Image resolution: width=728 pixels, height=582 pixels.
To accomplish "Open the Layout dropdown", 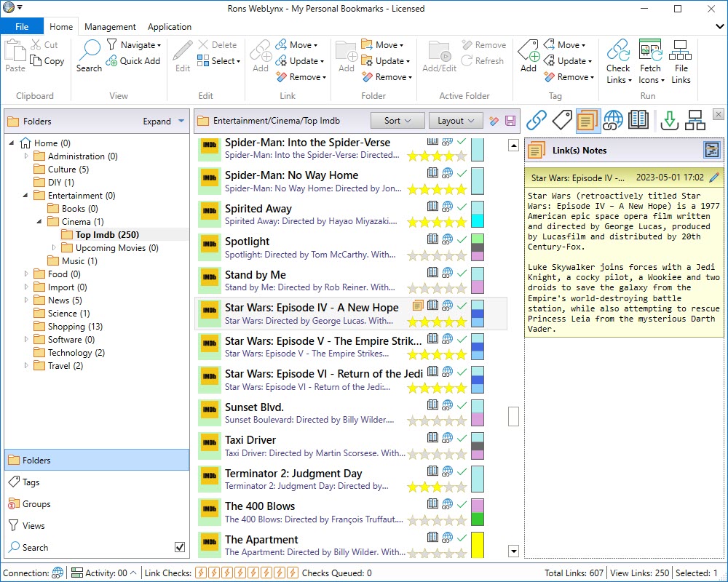I will pyautogui.click(x=455, y=121).
